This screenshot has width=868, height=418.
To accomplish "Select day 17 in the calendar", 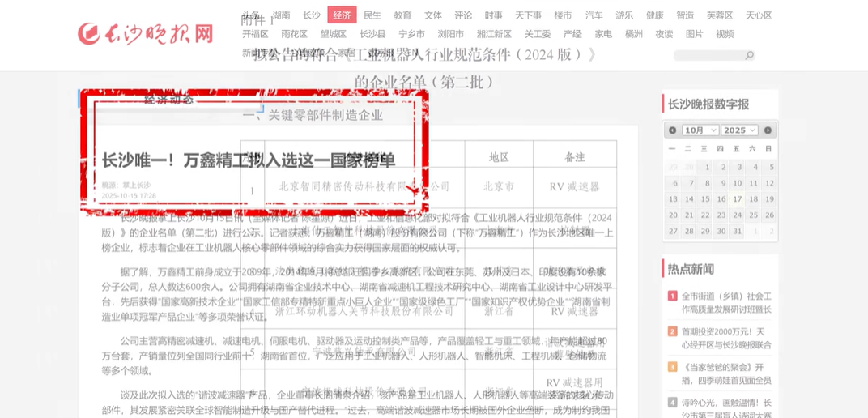I will pyautogui.click(x=737, y=199).
